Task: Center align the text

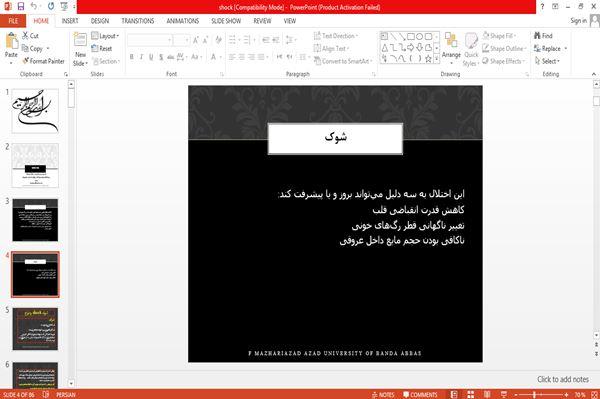Action: (x=241, y=57)
